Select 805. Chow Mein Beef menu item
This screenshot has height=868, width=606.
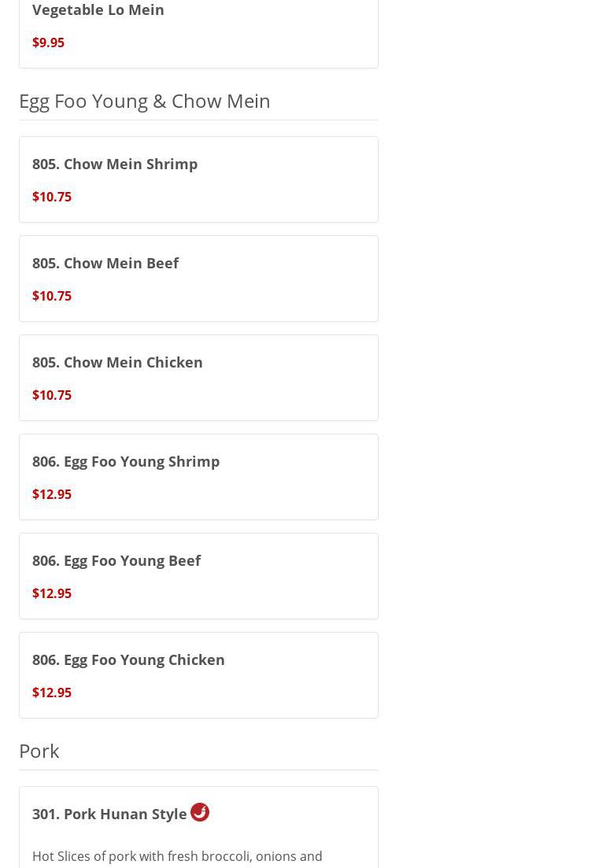click(105, 263)
